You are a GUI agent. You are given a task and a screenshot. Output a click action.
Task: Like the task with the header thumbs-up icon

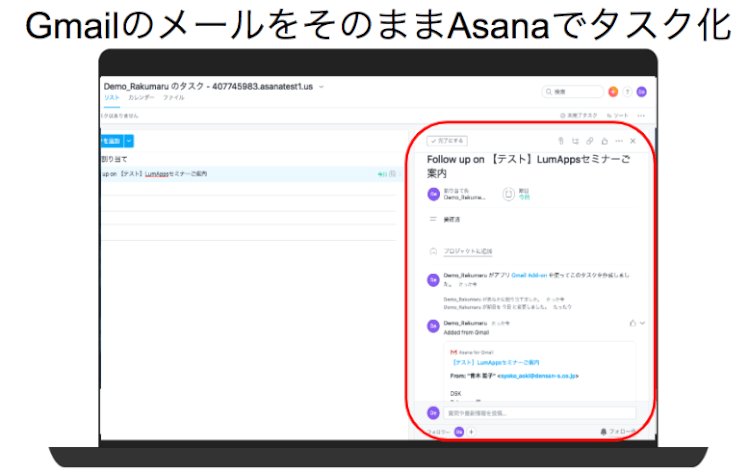(605, 141)
